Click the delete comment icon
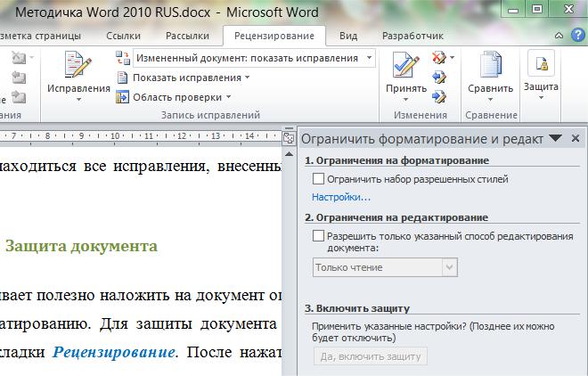 19,57
